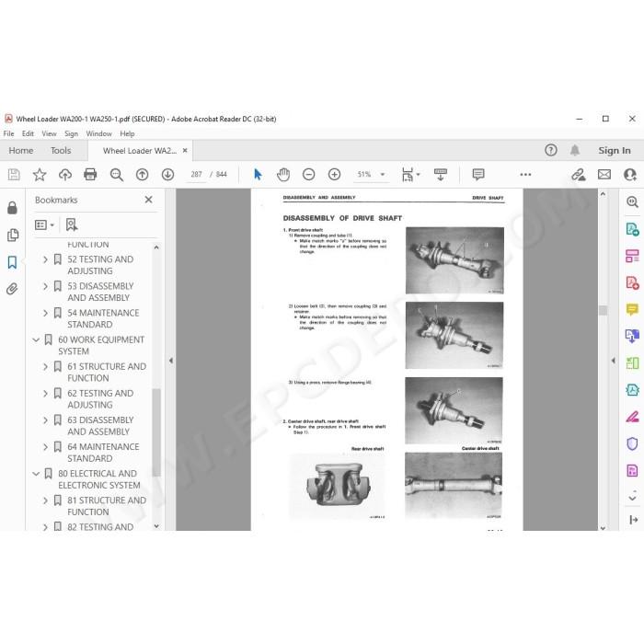The height and width of the screenshot is (644, 644).
Task: Share a link to file
Action: [x=579, y=175]
